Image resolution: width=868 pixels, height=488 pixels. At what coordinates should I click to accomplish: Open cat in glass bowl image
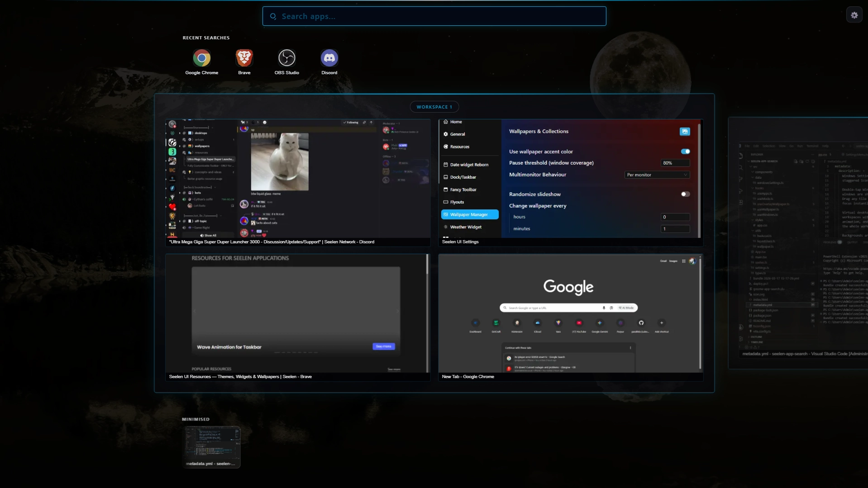(280, 162)
